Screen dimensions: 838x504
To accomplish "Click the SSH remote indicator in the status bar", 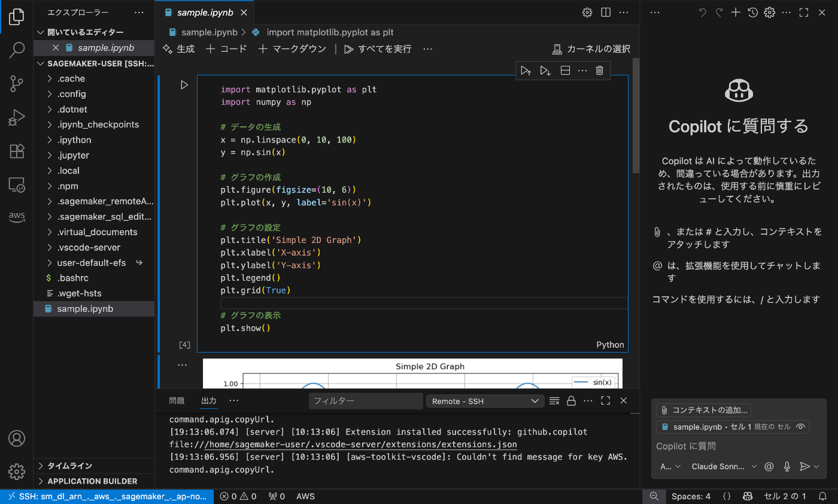I will coord(107,496).
